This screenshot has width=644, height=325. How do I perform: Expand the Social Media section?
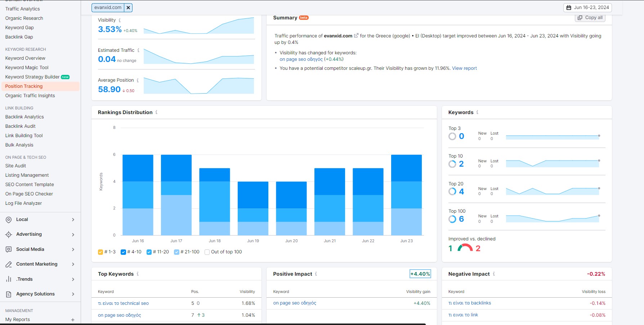73,249
